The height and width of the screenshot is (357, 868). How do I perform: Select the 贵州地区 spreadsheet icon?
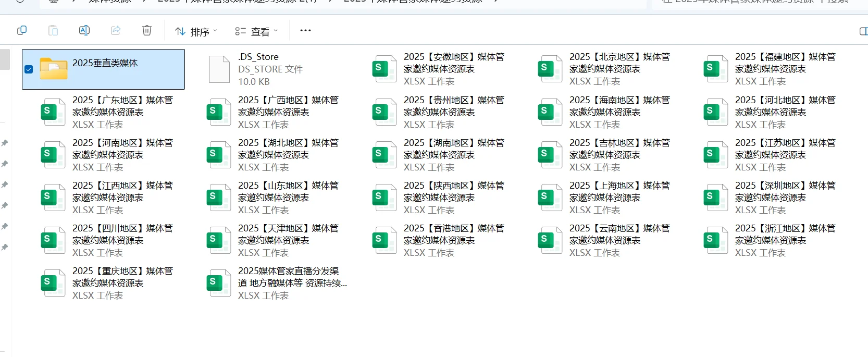pyautogui.click(x=385, y=112)
